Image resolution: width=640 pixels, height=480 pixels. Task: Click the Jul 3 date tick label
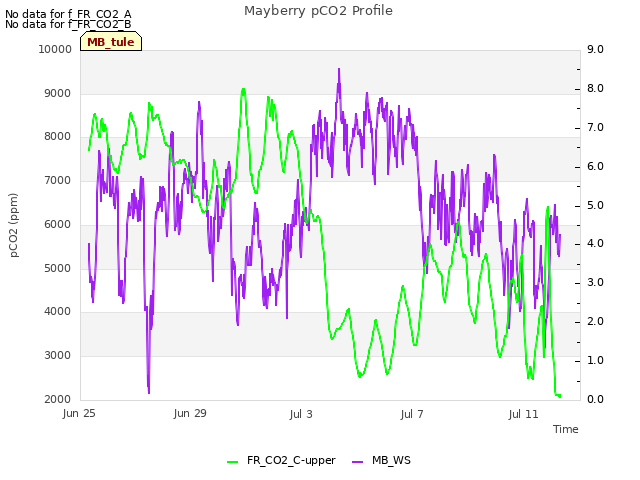301,414
